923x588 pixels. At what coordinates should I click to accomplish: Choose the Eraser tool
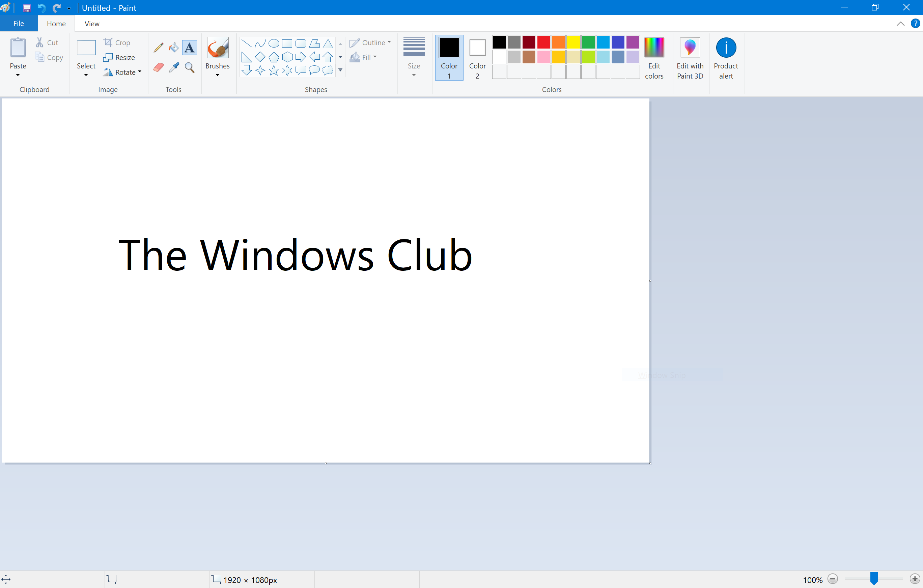[158, 67]
